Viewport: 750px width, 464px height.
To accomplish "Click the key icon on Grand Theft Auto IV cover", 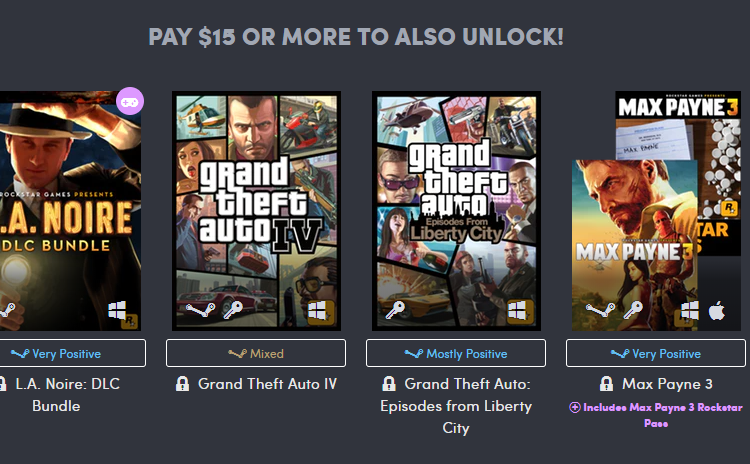I will pyautogui.click(x=233, y=310).
